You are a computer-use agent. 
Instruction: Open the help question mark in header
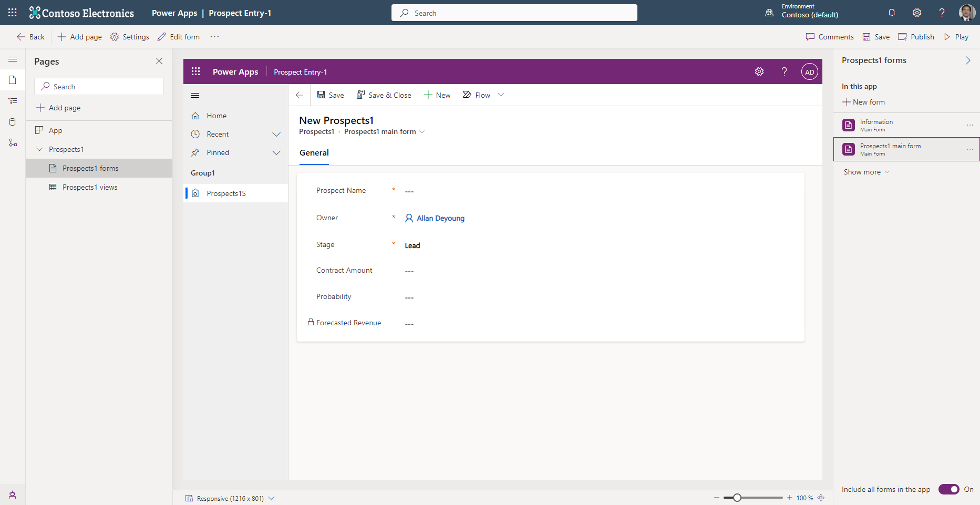click(x=942, y=13)
